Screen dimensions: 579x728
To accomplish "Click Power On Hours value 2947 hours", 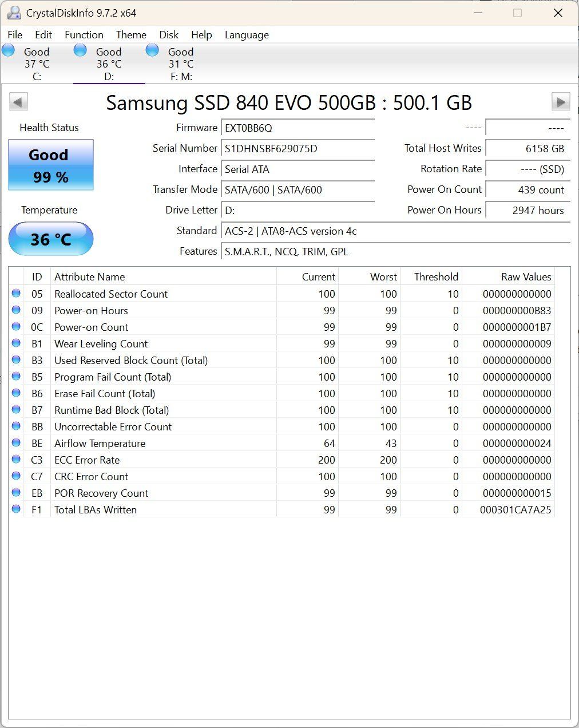I will coord(528,211).
